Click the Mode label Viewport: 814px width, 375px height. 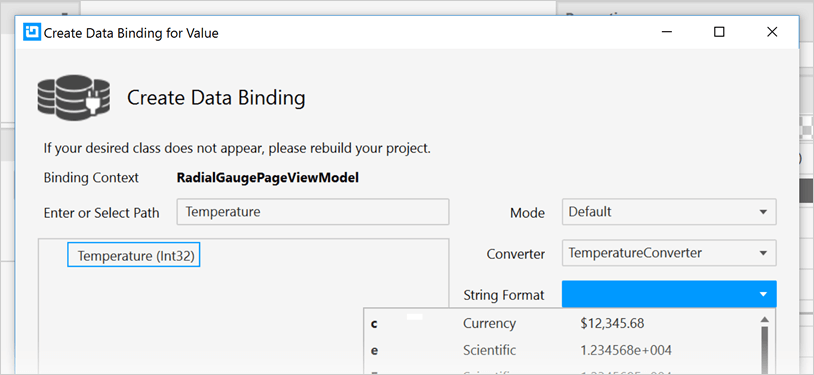tap(528, 213)
